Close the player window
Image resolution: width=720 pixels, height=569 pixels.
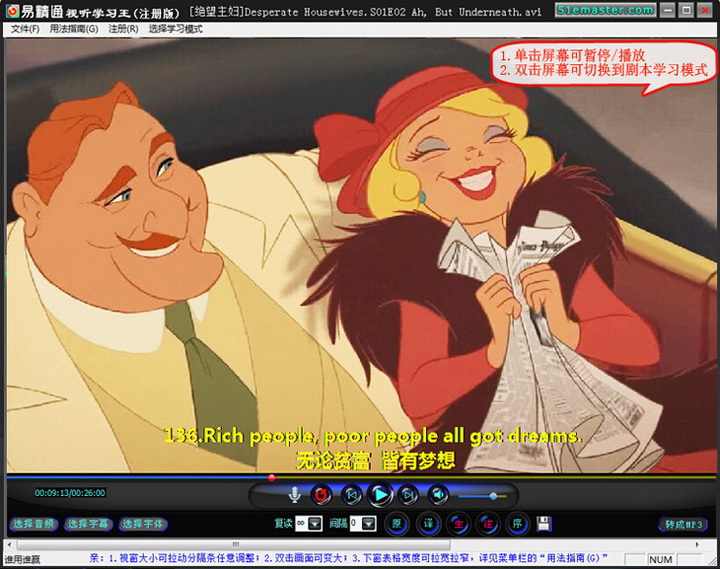pyautogui.click(x=704, y=10)
